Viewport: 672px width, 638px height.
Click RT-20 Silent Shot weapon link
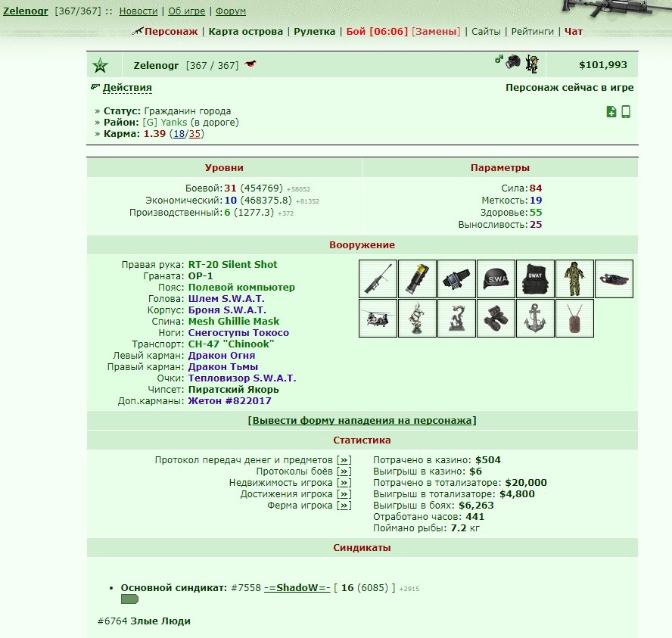(233, 264)
